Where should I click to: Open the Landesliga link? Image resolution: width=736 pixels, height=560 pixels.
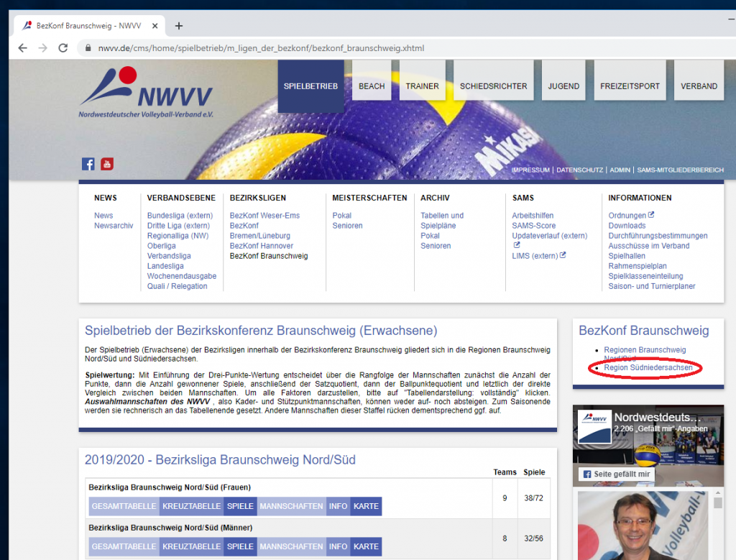[165, 266]
